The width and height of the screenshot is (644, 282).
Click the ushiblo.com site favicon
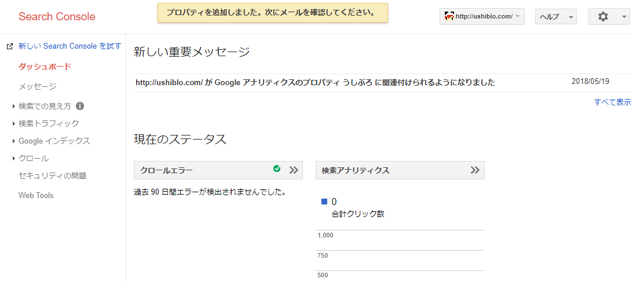click(449, 16)
